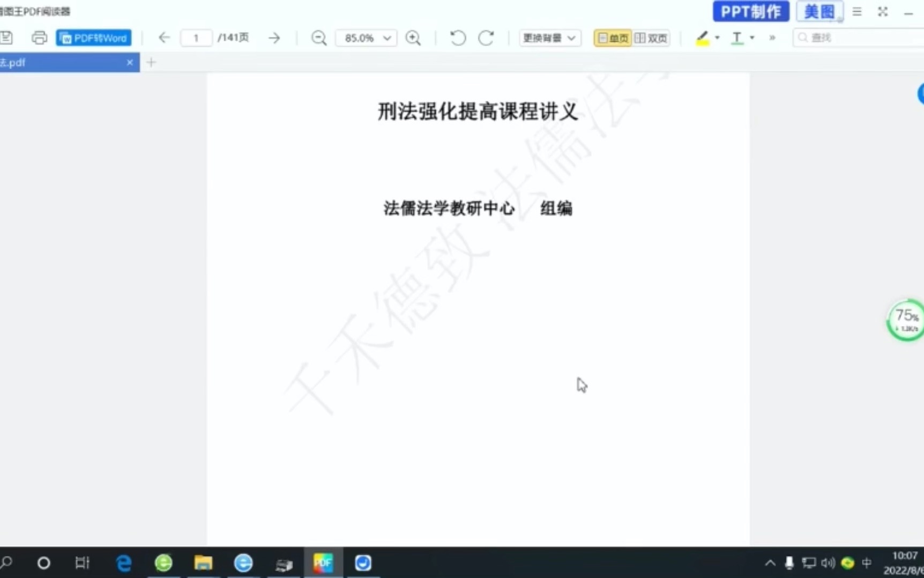The height and width of the screenshot is (578, 924).
Task: Open Windows search on taskbar
Action: coord(6,562)
